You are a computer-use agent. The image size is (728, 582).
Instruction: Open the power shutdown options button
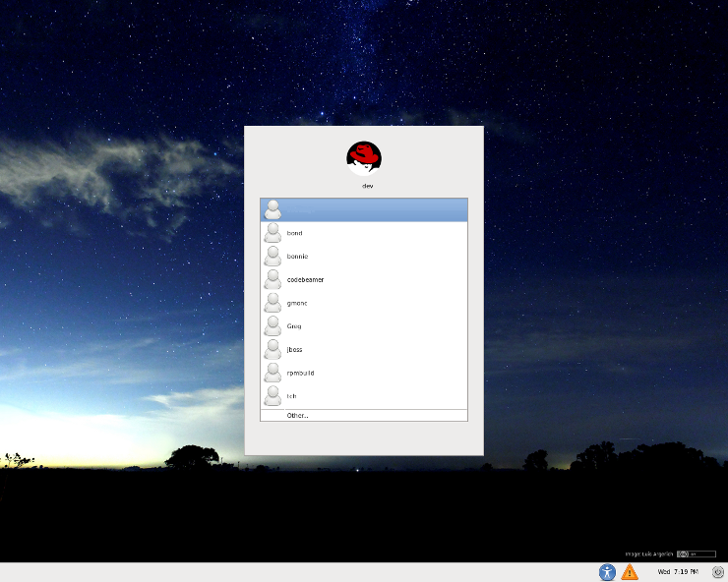point(717,571)
